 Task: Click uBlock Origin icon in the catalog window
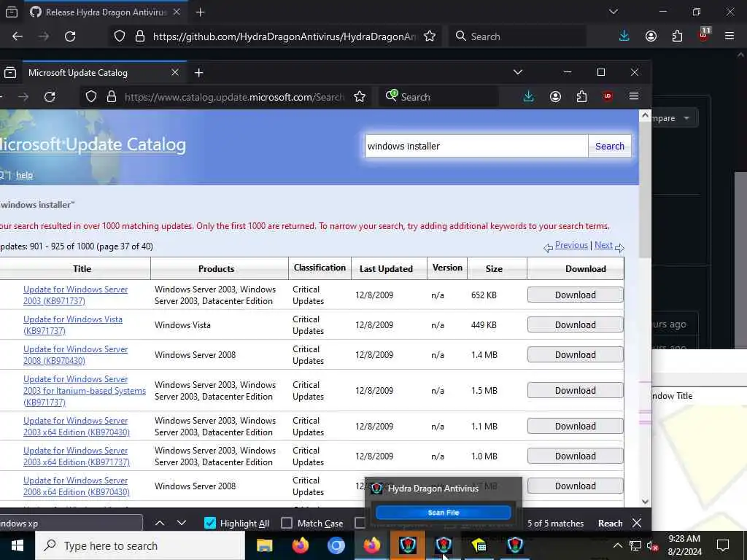(608, 97)
